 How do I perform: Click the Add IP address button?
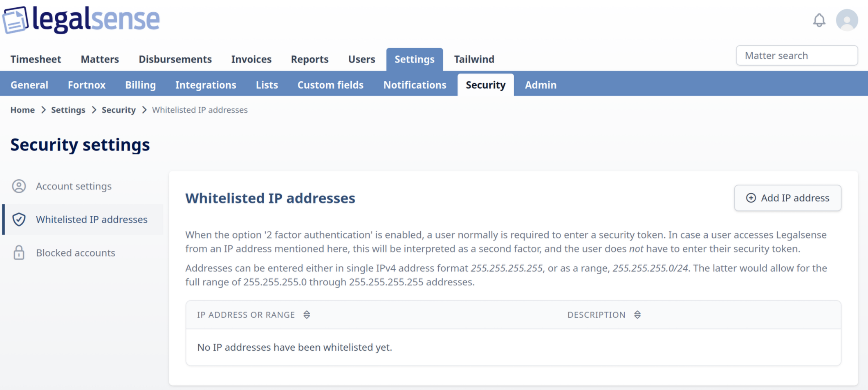[787, 198]
